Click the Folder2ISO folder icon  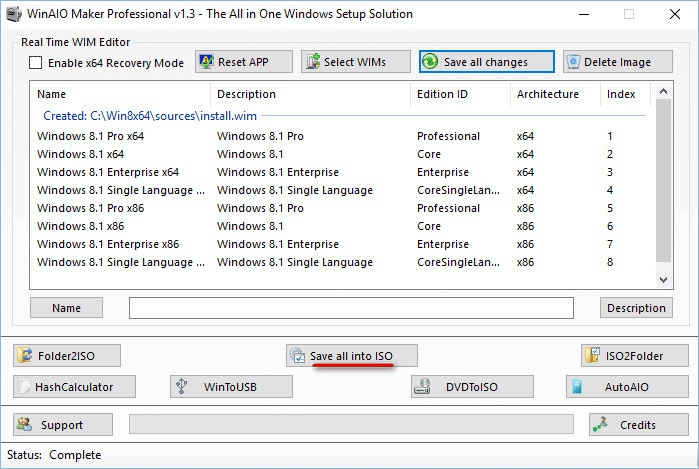(25, 355)
